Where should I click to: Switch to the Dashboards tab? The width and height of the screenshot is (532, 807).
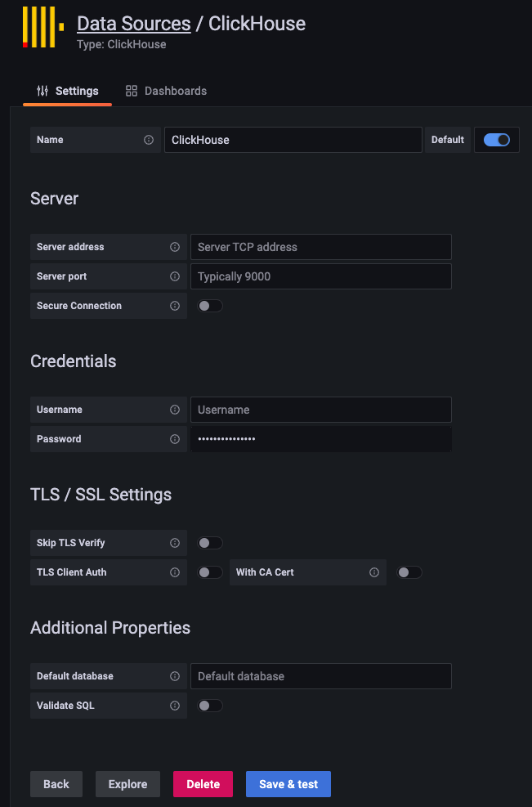pos(166,91)
